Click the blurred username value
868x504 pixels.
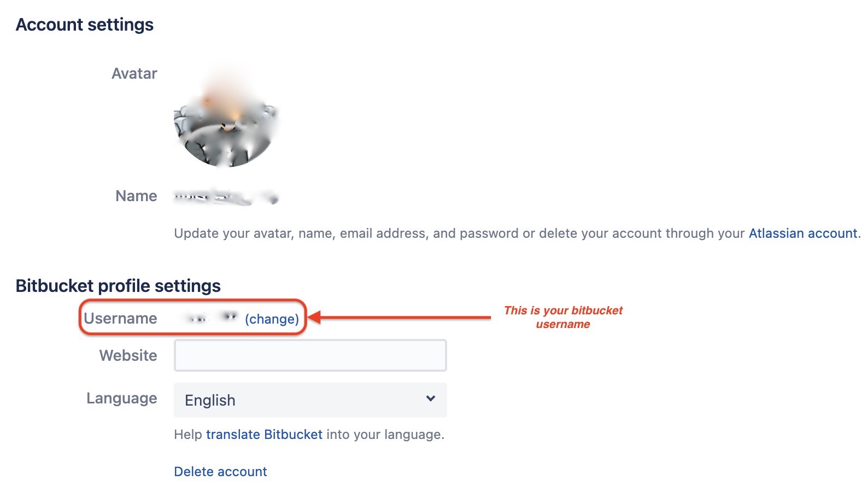point(212,317)
